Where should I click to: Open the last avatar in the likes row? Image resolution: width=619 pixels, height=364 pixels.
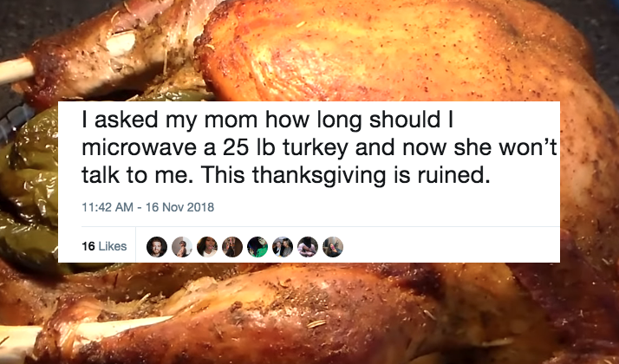point(333,247)
